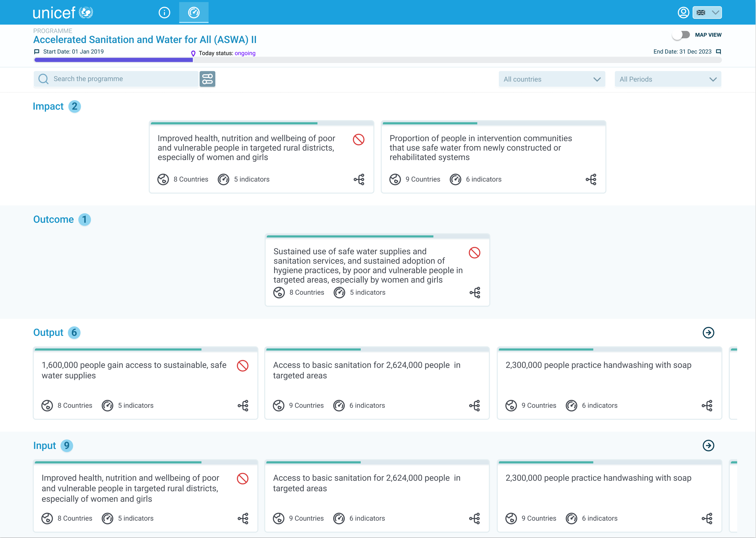Screen dimensions: 756x538
Task: Focus the Search the programme field
Action: tap(116, 79)
